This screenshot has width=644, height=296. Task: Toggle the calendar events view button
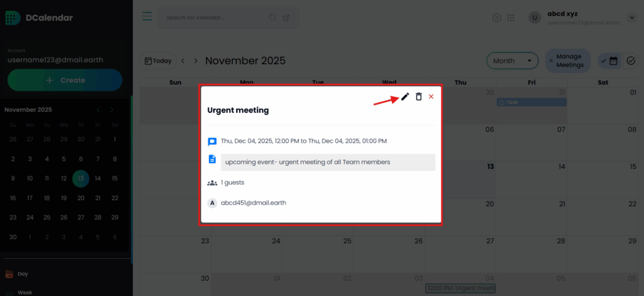click(609, 61)
